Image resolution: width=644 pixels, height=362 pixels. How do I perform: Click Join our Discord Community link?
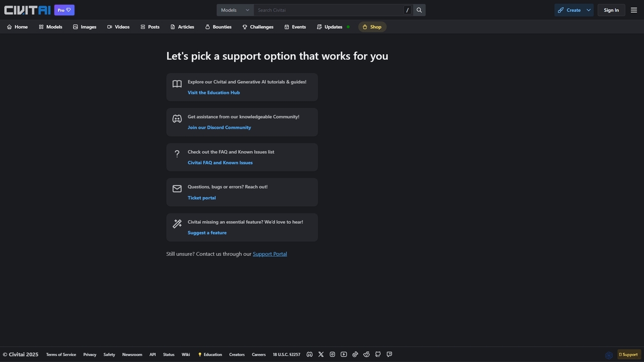pyautogui.click(x=219, y=127)
